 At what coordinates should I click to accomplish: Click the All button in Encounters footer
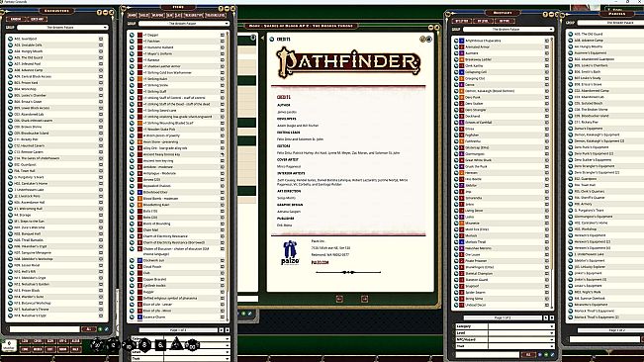pos(88,329)
